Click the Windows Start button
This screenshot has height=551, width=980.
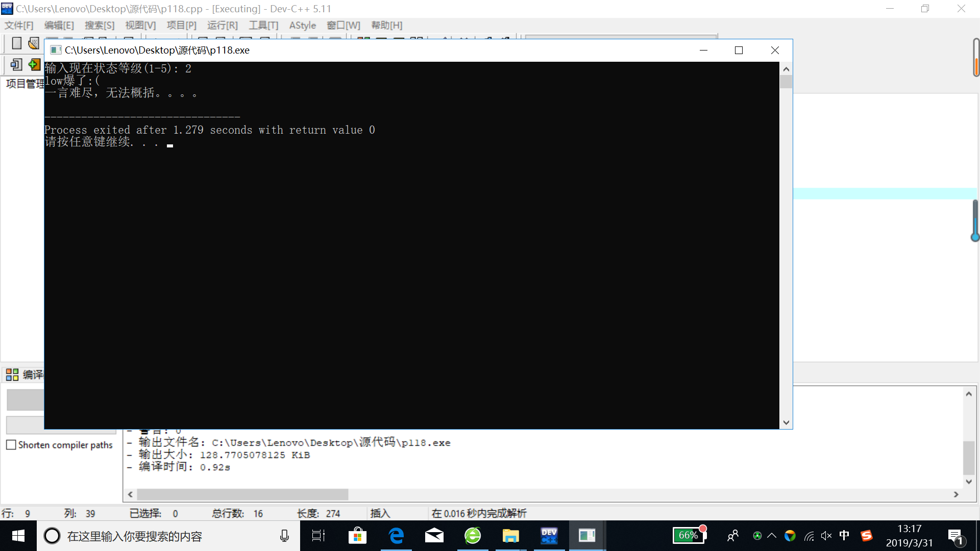point(18,536)
